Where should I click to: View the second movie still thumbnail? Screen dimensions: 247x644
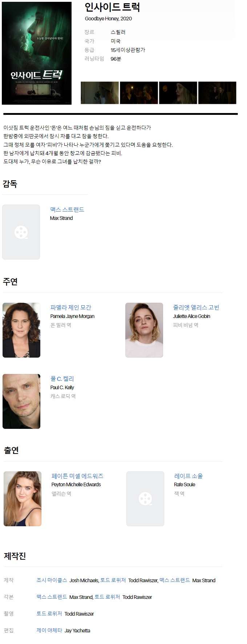click(x=139, y=93)
